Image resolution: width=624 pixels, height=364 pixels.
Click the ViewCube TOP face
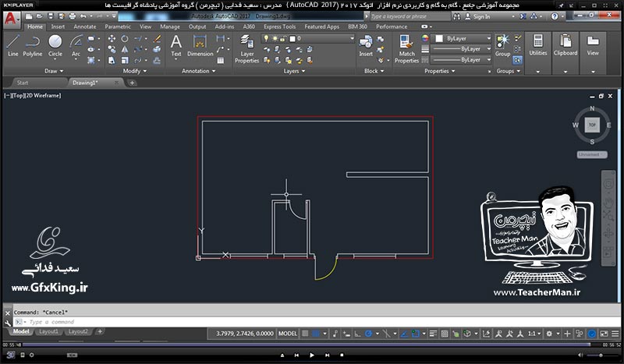pyautogui.click(x=592, y=125)
